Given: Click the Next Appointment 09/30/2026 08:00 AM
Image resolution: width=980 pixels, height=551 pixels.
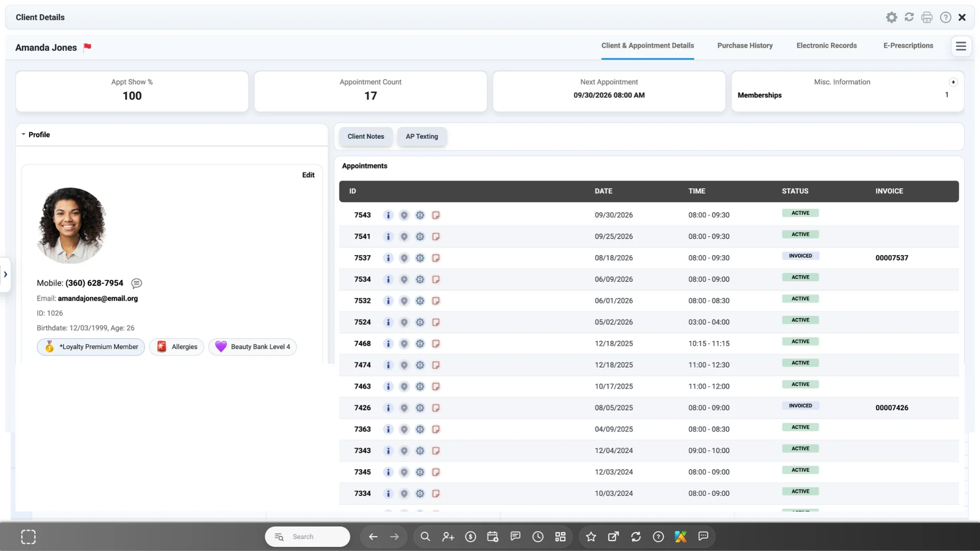Looking at the screenshot, I should point(609,95).
